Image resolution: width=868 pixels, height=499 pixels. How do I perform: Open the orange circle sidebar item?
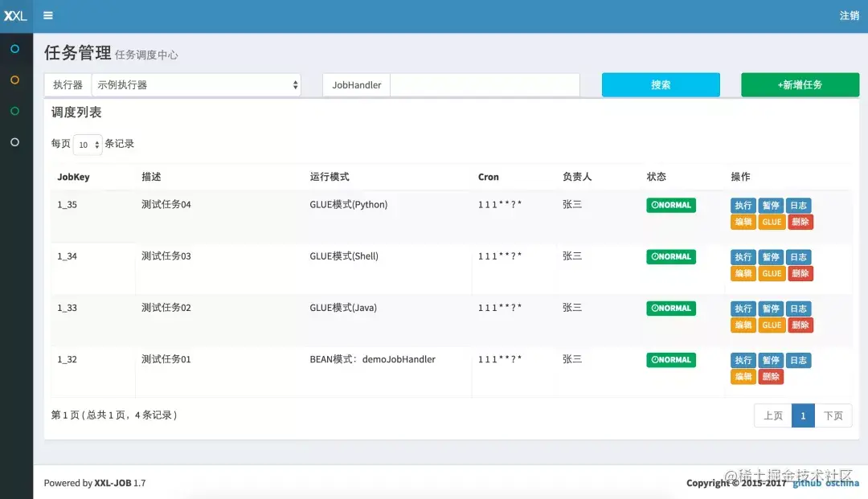[15, 80]
